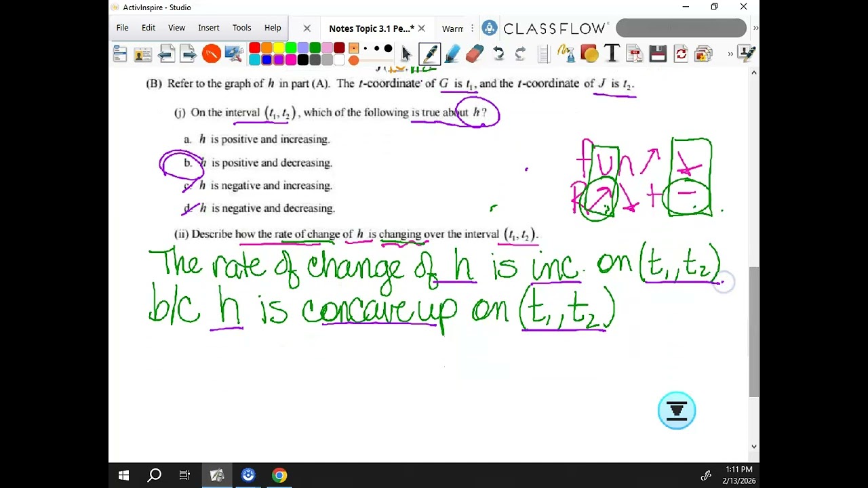
Task: Open the Tools menu
Action: click(x=242, y=28)
